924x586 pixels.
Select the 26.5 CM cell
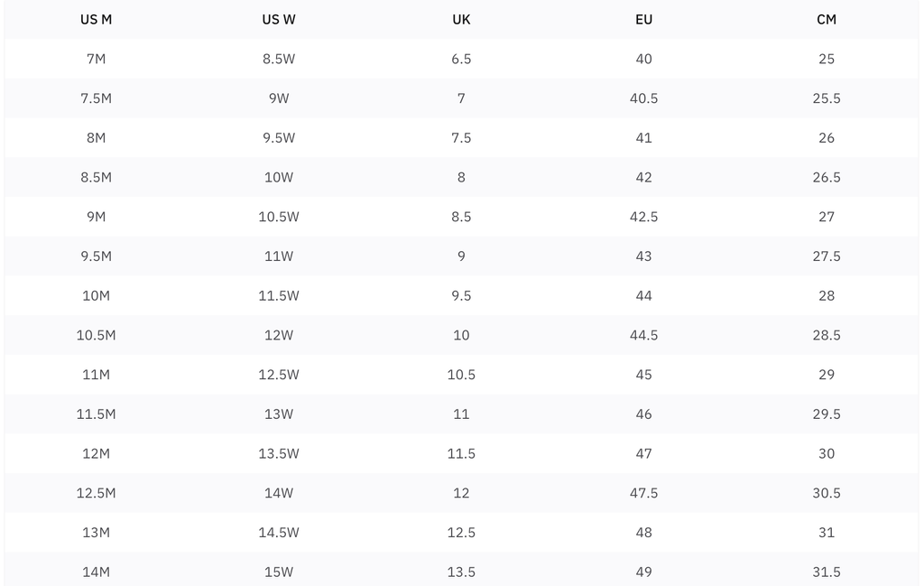coord(826,177)
